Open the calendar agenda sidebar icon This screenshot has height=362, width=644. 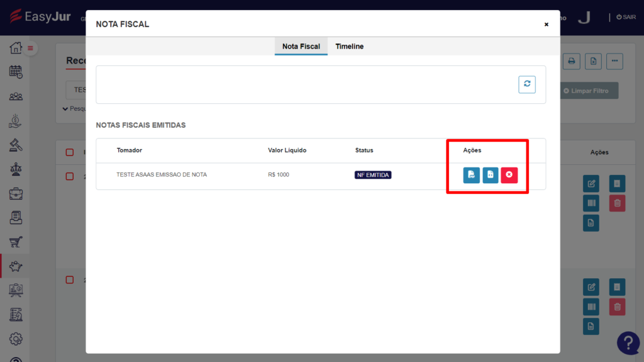point(16,72)
